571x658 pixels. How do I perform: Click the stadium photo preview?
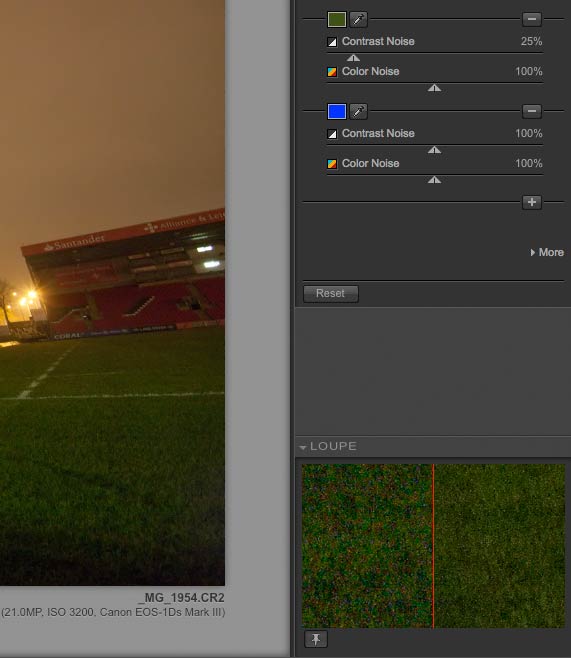[112, 292]
